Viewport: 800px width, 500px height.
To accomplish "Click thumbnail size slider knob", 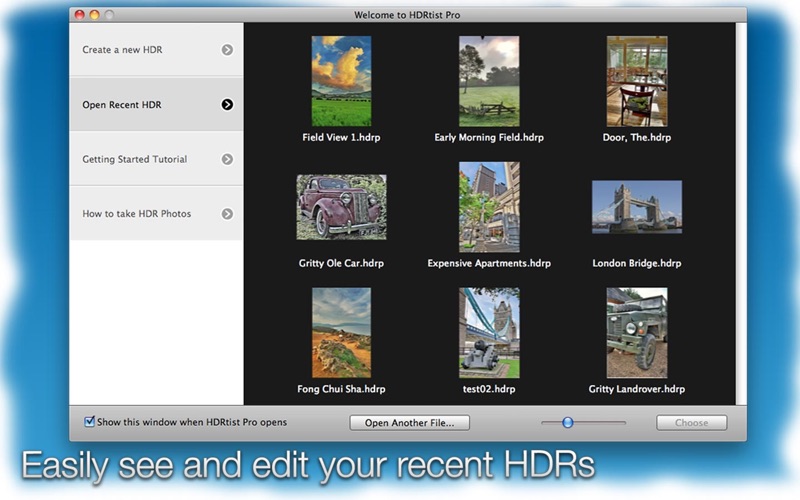I will pos(567,422).
